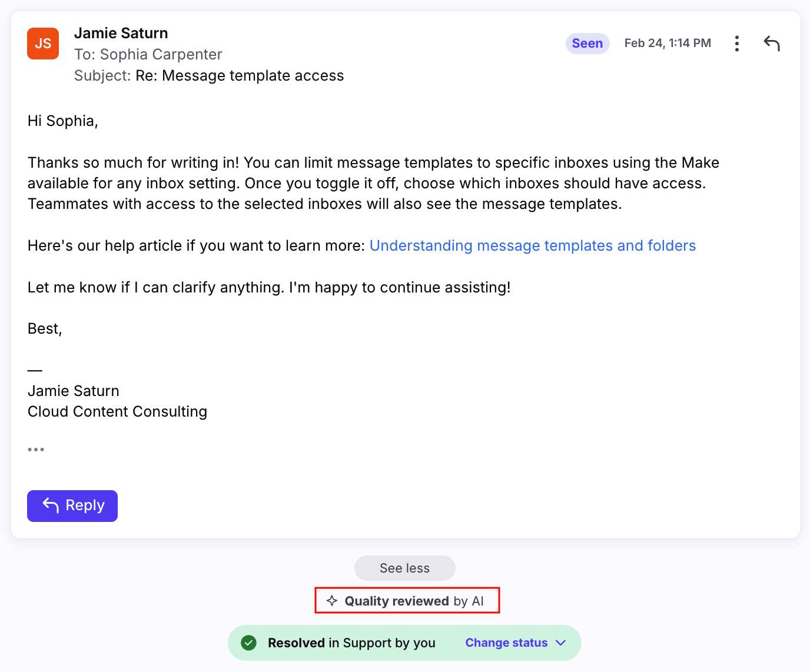
Task: Click the Hi Sophia greeting text
Action: coord(62,121)
